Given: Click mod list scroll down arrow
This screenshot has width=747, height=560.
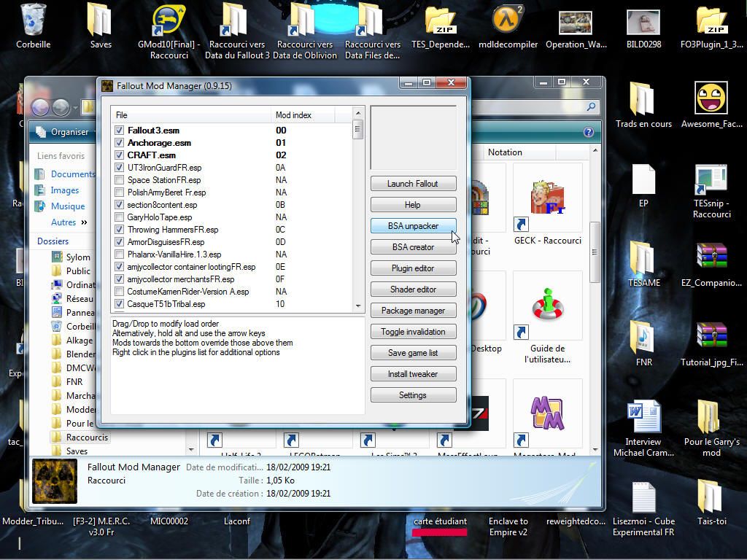Looking at the screenshot, I should pyautogui.click(x=357, y=306).
